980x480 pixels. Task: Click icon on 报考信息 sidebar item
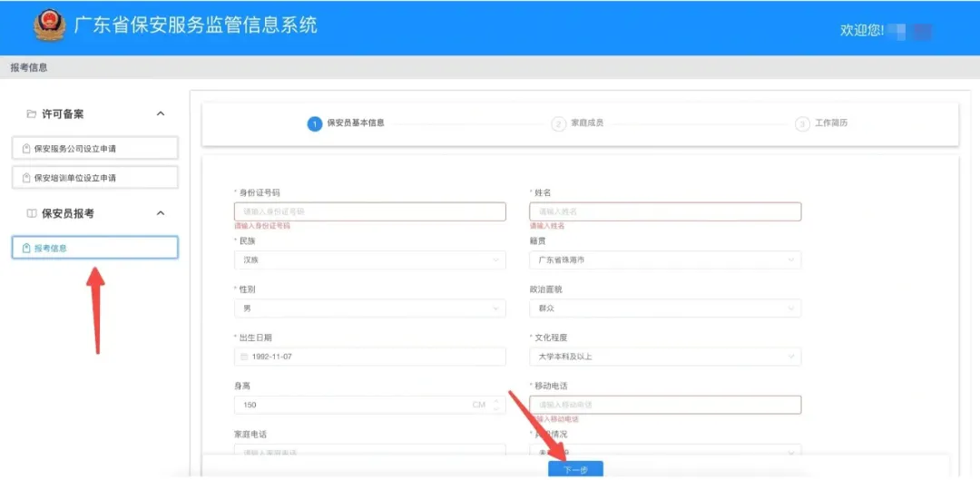(x=25, y=248)
